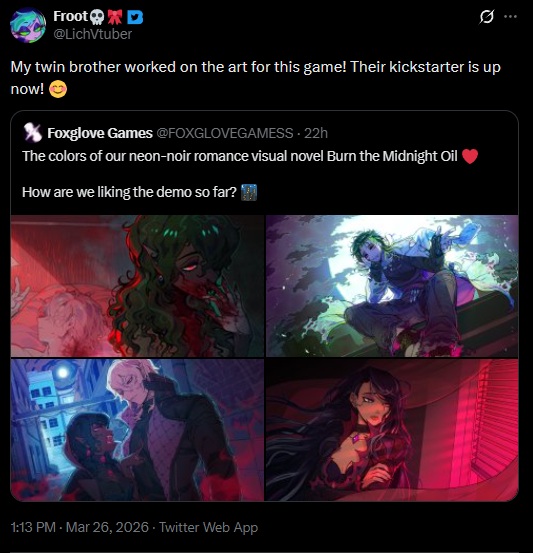Click the circled slash Grok icon
The height and width of the screenshot is (553, 533).
point(486,17)
